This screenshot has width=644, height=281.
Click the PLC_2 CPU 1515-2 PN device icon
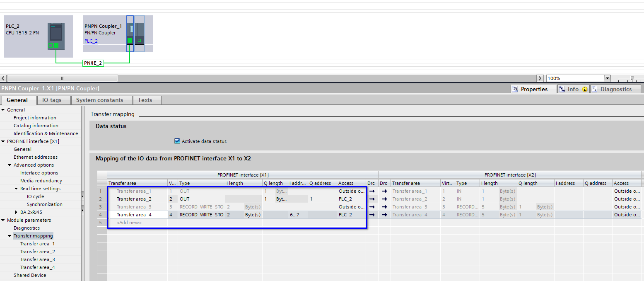click(56, 36)
